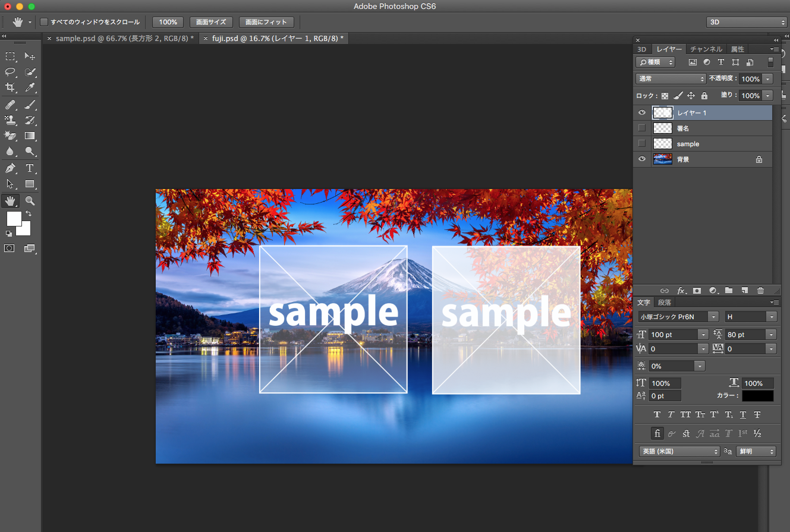Switch to the チャンネル tab
Viewport: 790px width, 532px height.
(x=706, y=49)
